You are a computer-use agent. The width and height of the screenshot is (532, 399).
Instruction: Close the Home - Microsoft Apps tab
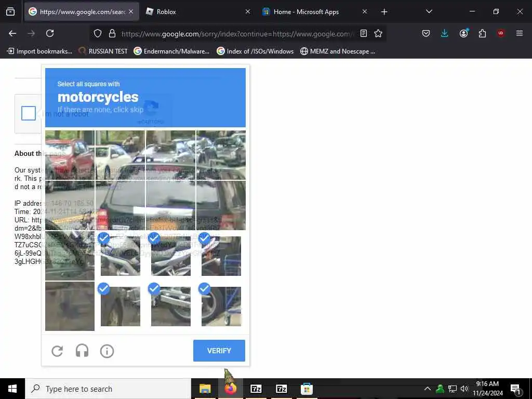pos(364,11)
